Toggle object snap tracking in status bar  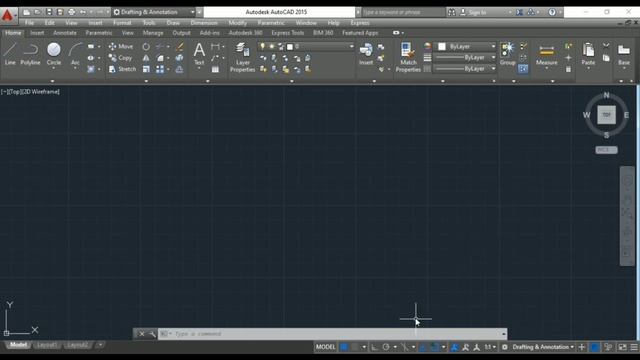423,347
